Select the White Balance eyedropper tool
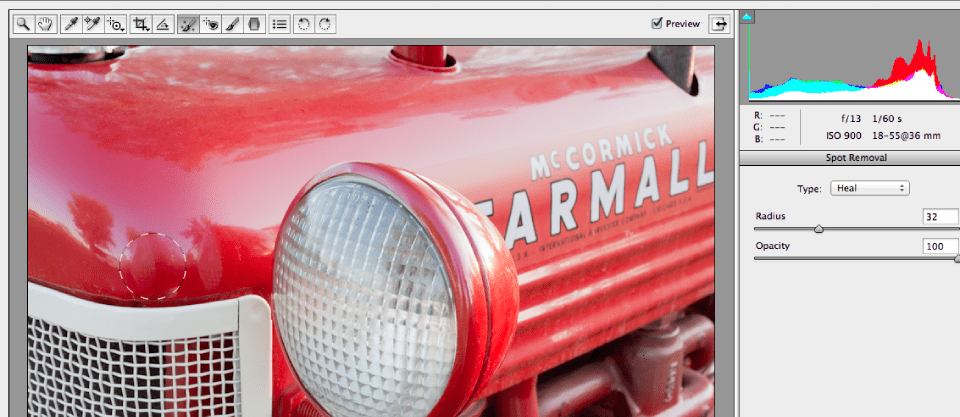 click(x=71, y=24)
